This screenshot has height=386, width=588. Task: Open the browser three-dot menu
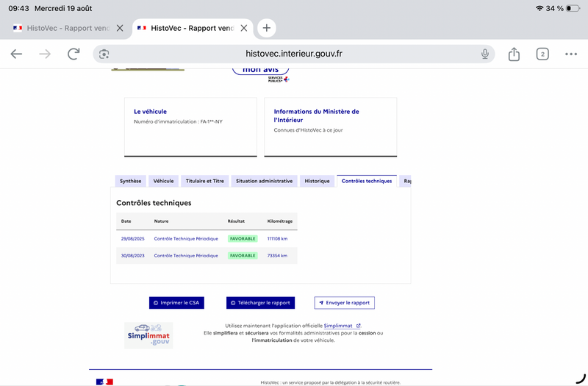(x=571, y=54)
